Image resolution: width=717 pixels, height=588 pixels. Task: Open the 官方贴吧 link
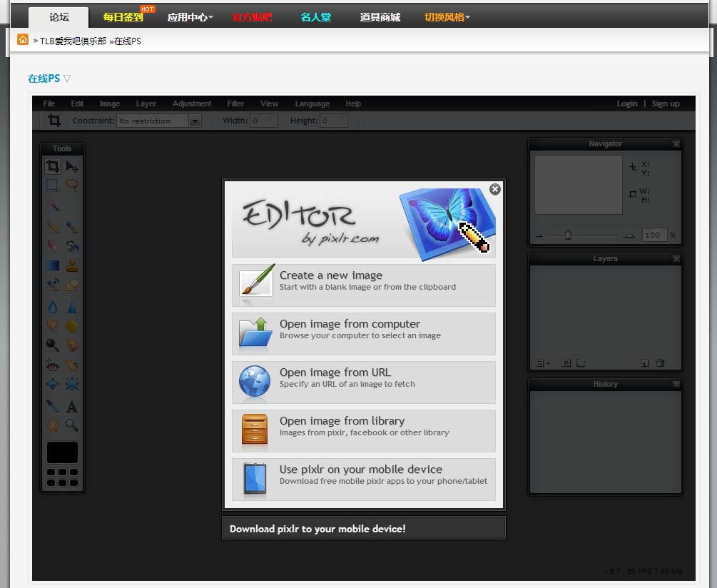pos(252,17)
